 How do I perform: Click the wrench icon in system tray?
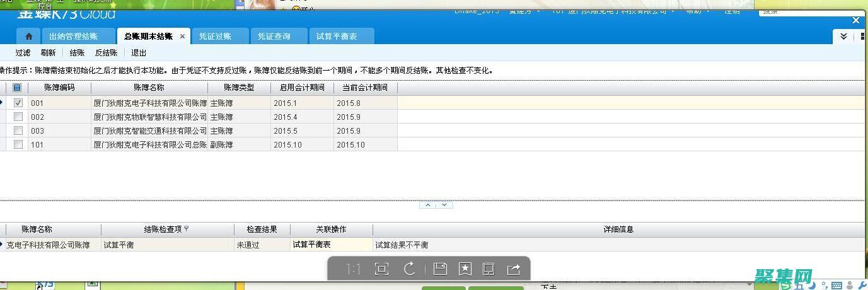coord(862,285)
